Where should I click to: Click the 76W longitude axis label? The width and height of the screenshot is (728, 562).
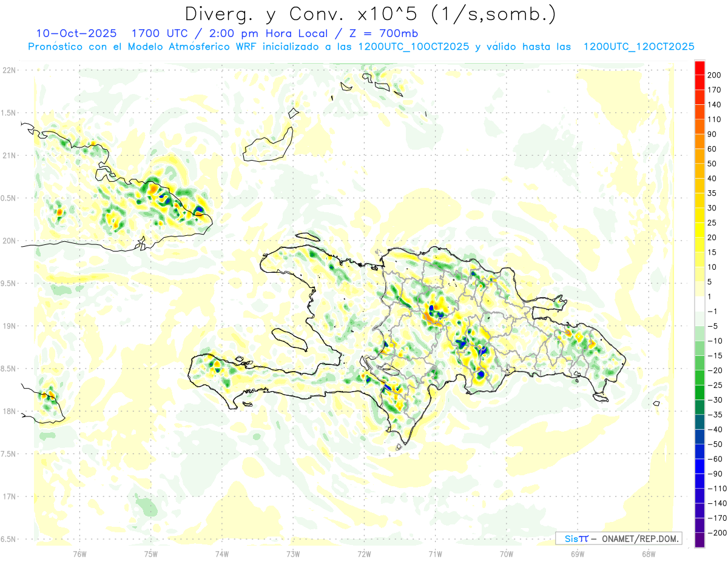pos(79,554)
